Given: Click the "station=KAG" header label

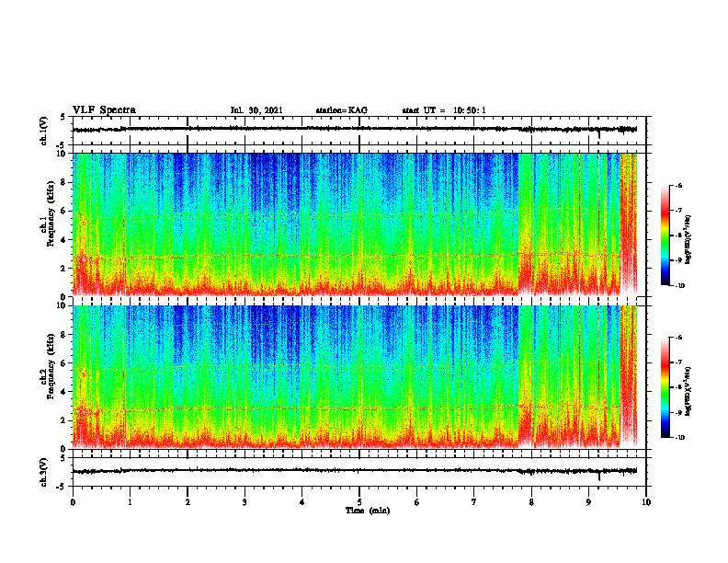Looking at the screenshot, I should [x=341, y=110].
